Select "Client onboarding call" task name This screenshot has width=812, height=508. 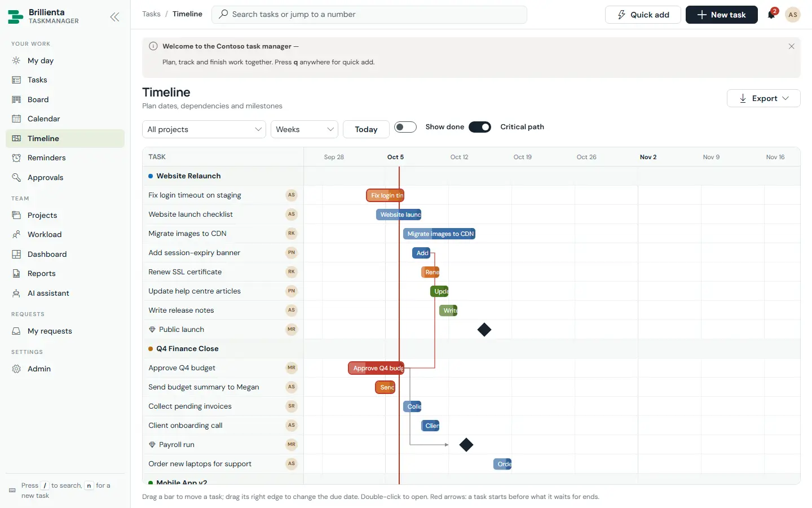(x=186, y=426)
